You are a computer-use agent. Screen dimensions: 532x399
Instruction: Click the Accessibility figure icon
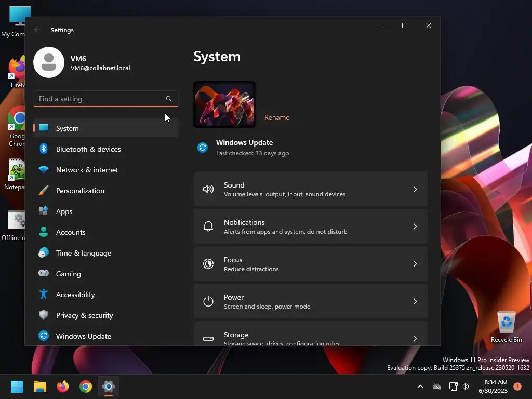click(x=44, y=294)
